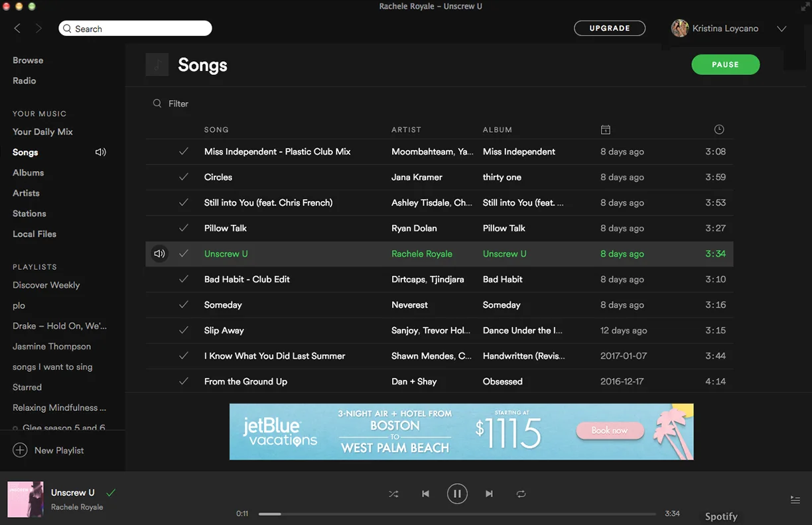The image size is (812, 525).
Task: Open Local Files in sidebar
Action: pyautogui.click(x=34, y=235)
